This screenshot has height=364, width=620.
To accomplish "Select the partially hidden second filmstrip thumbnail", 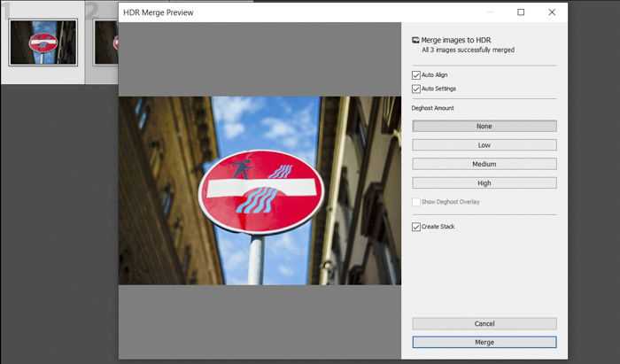I will 106,43.
